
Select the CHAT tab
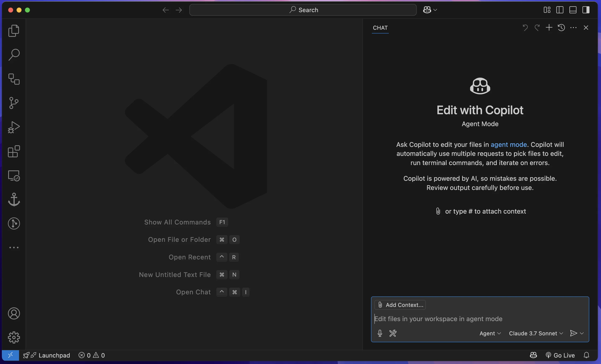pos(380,28)
